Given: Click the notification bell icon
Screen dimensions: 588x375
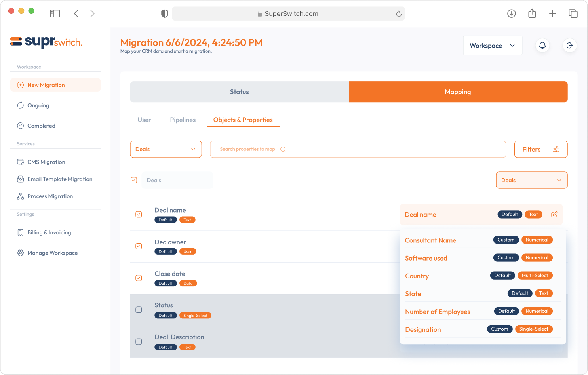Looking at the screenshot, I should coord(542,46).
